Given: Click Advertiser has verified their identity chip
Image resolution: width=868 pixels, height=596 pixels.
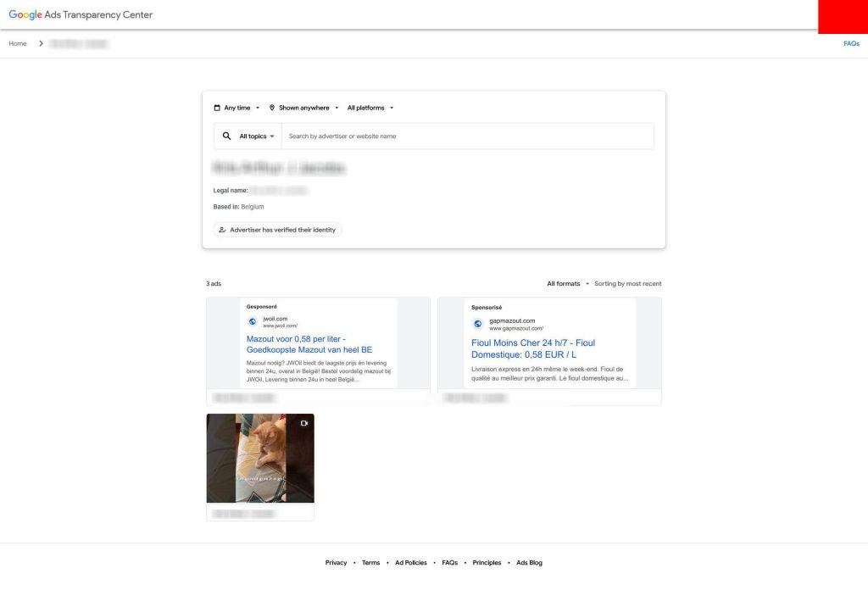Looking at the screenshot, I should point(278,230).
